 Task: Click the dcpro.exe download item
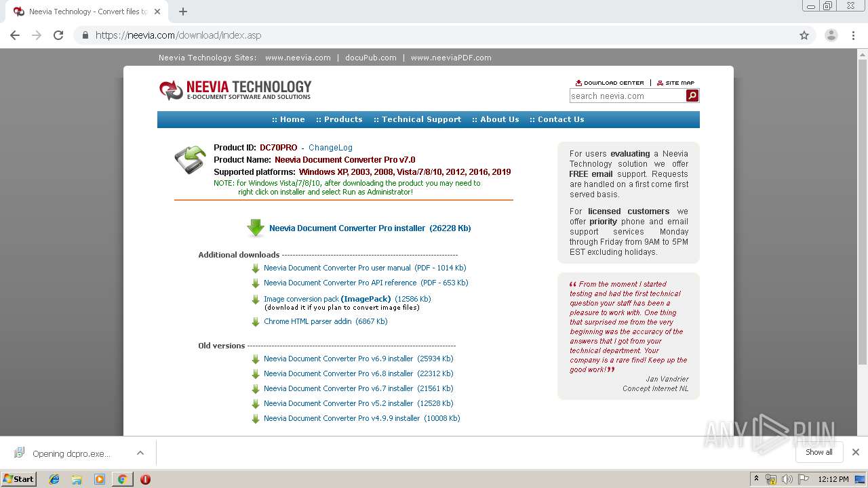[x=71, y=453]
